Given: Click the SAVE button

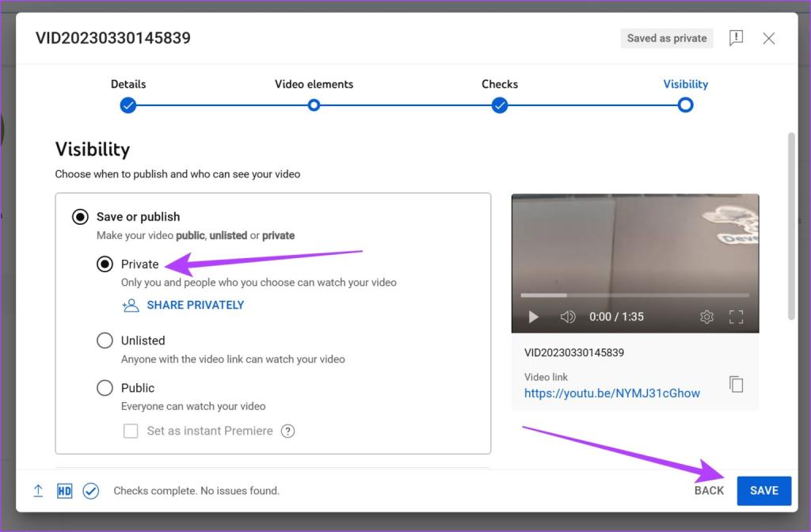Looking at the screenshot, I should 764,491.
